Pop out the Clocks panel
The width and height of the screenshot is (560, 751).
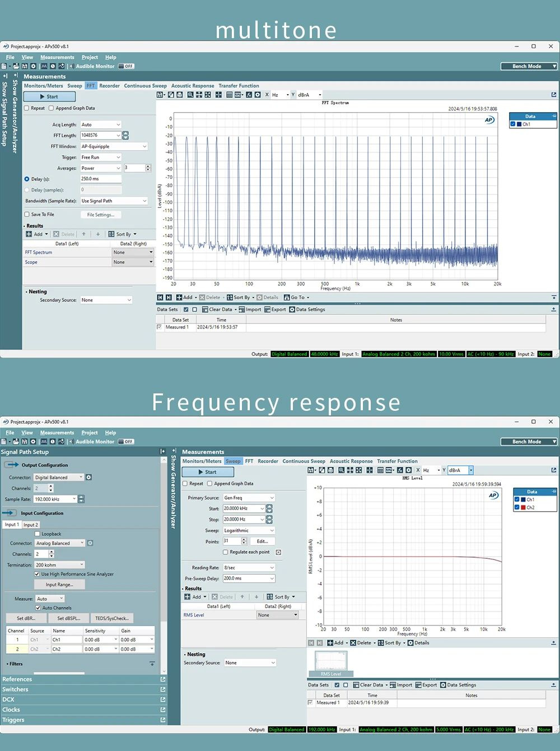(163, 710)
